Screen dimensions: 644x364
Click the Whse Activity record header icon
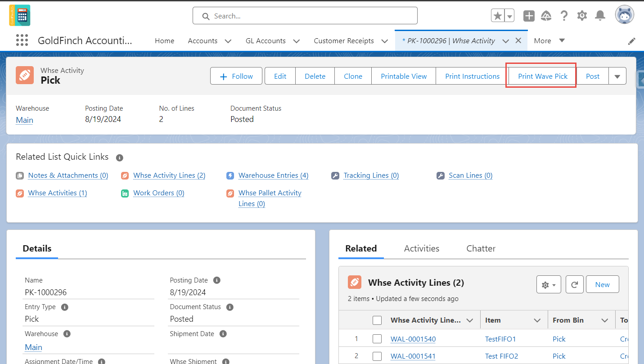tap(25, 76)
